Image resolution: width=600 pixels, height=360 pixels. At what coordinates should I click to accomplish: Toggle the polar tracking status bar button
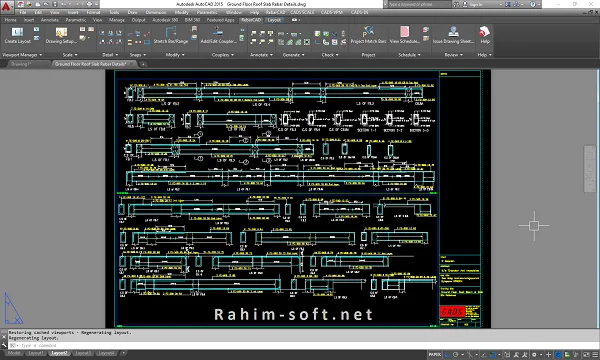pyautogui.click(x=455, y=355)
